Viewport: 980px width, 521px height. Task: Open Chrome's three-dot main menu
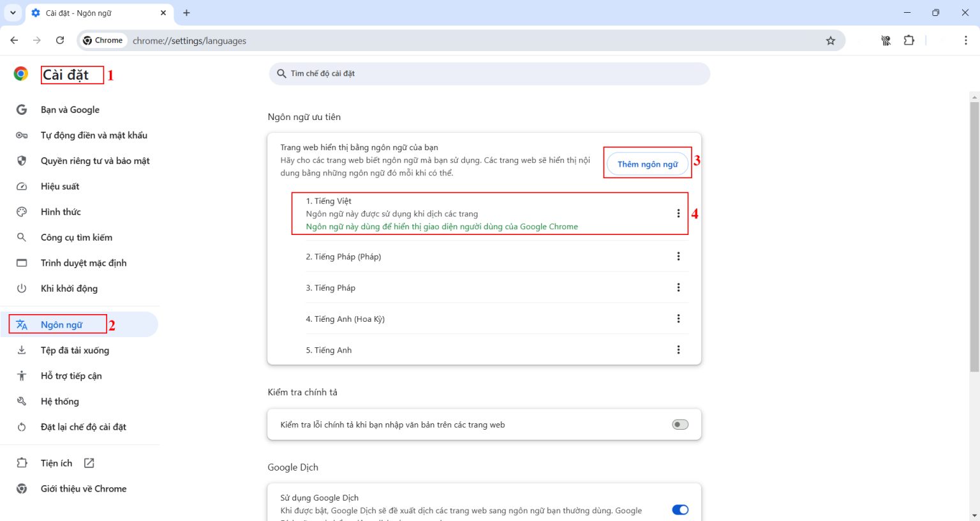[x=965, y=40]
